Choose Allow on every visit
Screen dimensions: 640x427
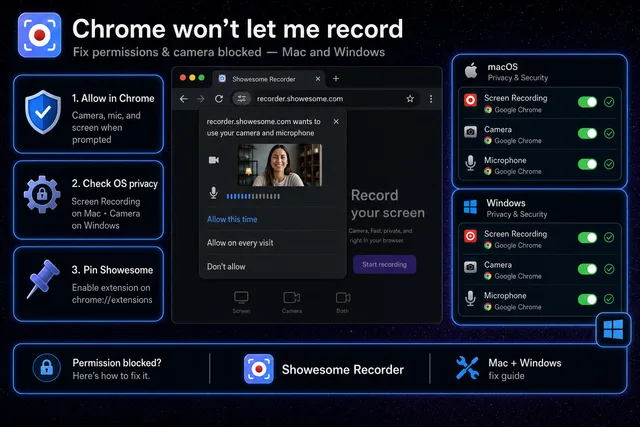240,243
